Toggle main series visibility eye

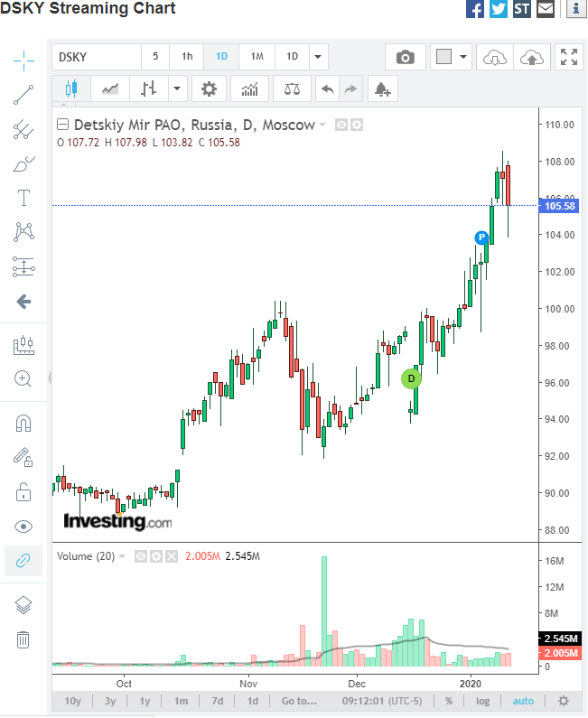[341, 125]
